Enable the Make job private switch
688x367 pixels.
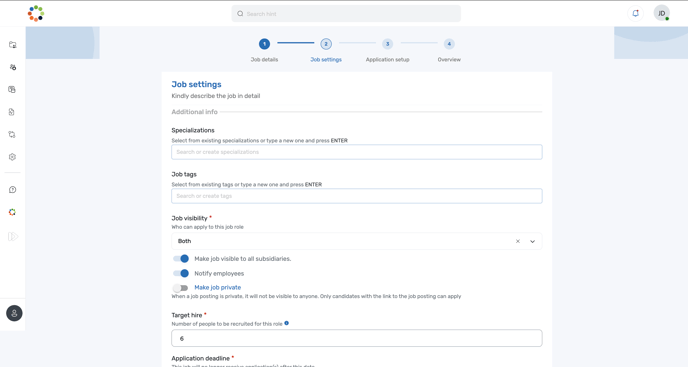(180, 288)
